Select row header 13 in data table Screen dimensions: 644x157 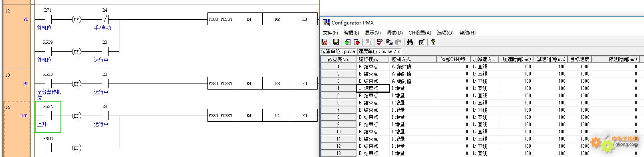pyautogui.click(x=338, y=153)
